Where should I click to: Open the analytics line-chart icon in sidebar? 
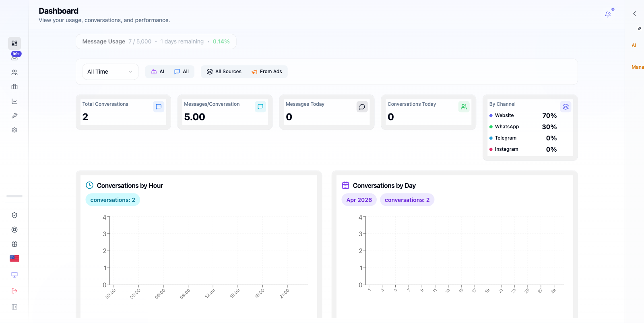pos(14,101)
